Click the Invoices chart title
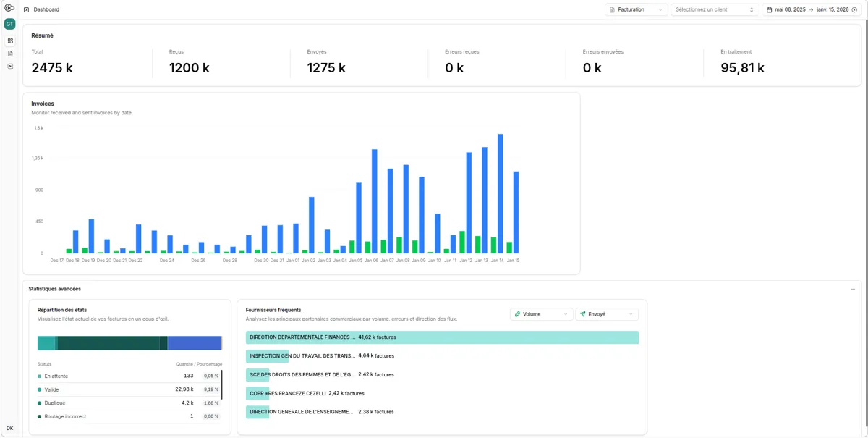The height and width of the screenshot is (438, 868). (43, 104)
